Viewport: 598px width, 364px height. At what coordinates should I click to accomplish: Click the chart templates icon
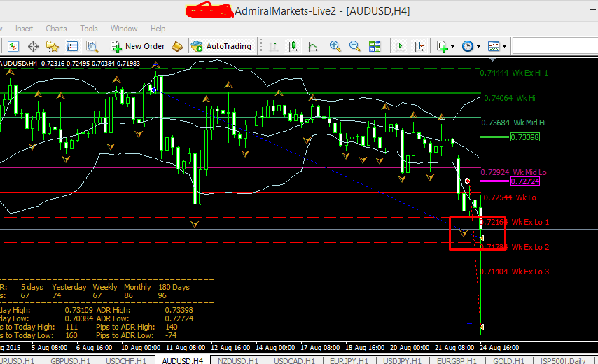494,46
